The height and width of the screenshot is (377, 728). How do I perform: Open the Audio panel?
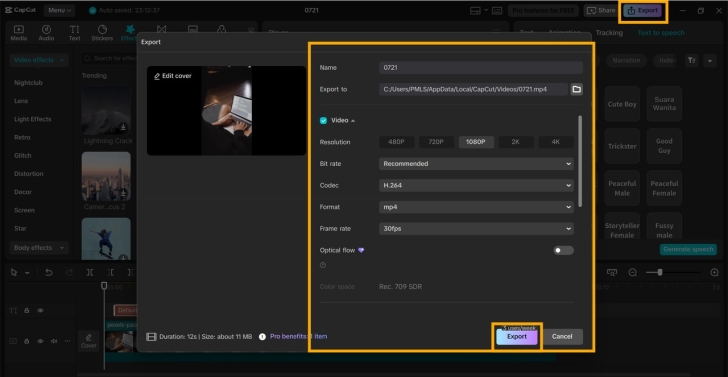46,33
